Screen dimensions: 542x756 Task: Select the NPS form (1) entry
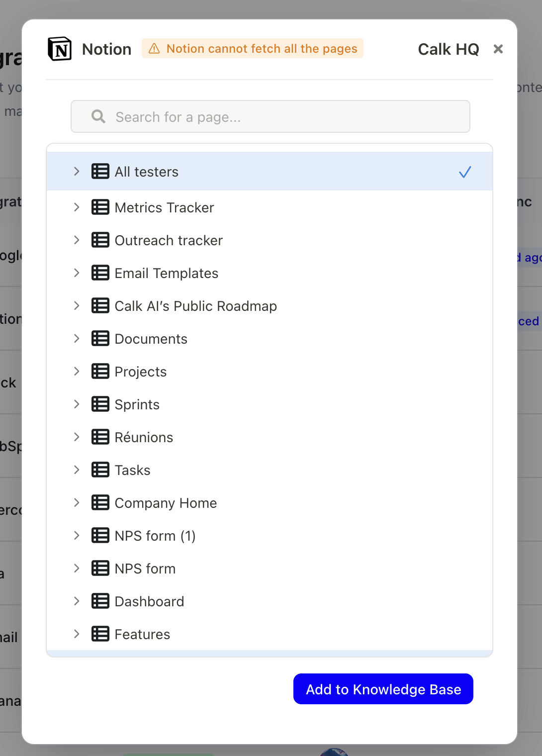(x=155, y=536)
